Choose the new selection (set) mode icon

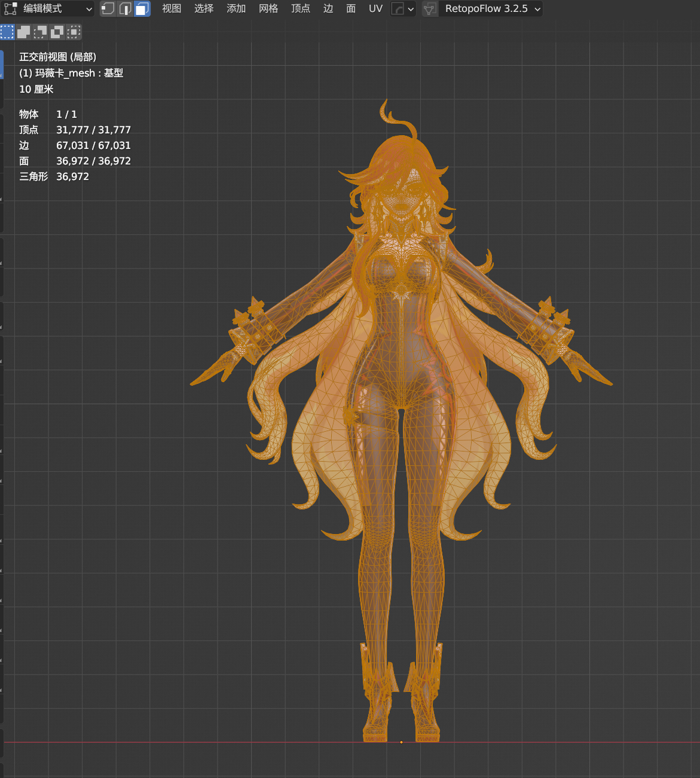(x=7, y=32)
